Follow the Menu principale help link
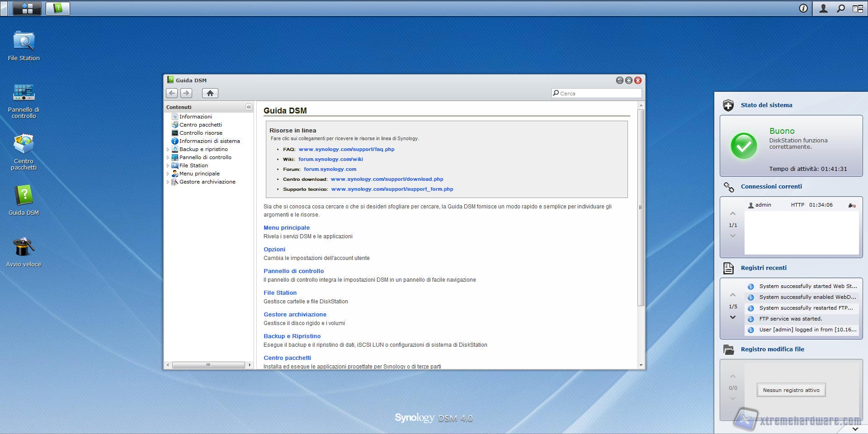This screenshot has width=868, height=434. (x=287, y=228)
